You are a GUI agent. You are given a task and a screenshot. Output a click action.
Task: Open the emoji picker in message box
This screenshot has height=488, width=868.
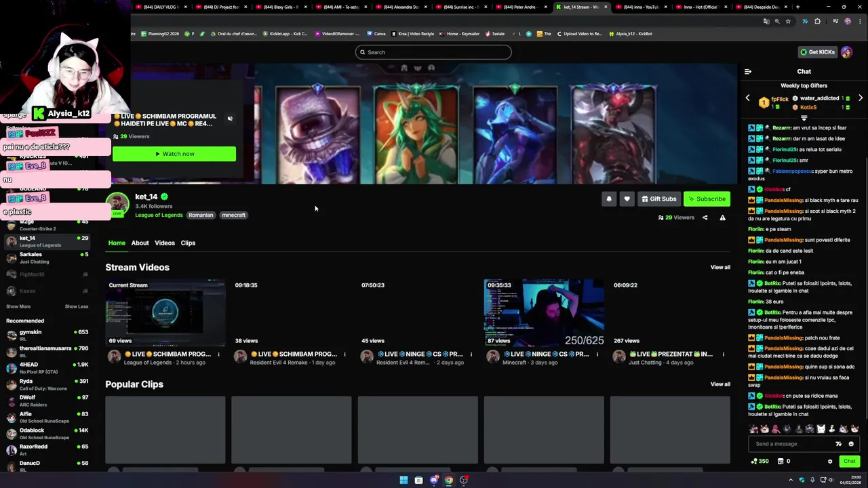(851, 444)
